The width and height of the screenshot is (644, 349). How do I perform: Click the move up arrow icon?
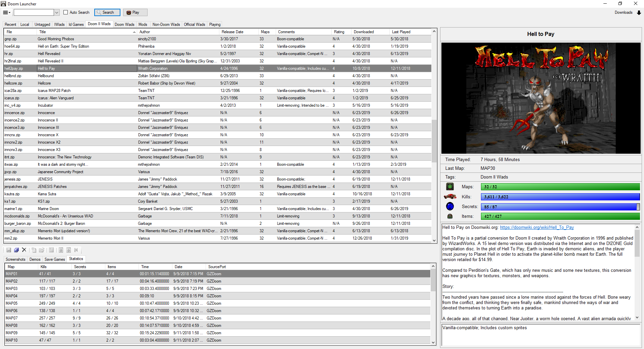point(61,250)
